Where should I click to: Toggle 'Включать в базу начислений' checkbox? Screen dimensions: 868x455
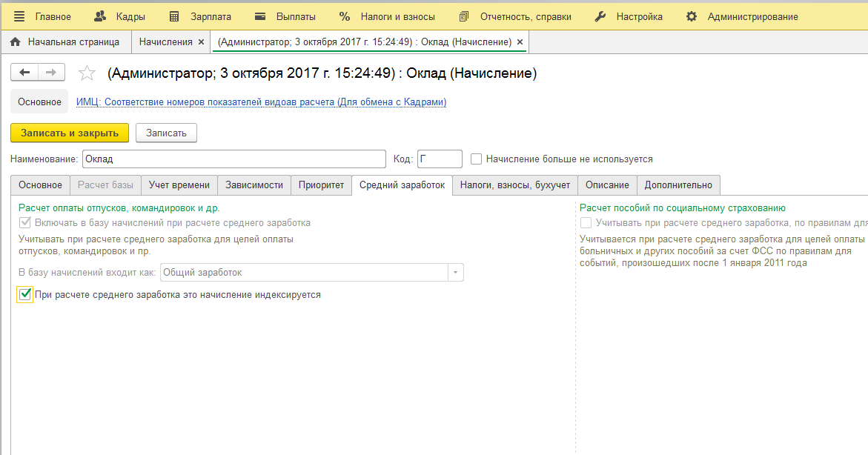25,222
